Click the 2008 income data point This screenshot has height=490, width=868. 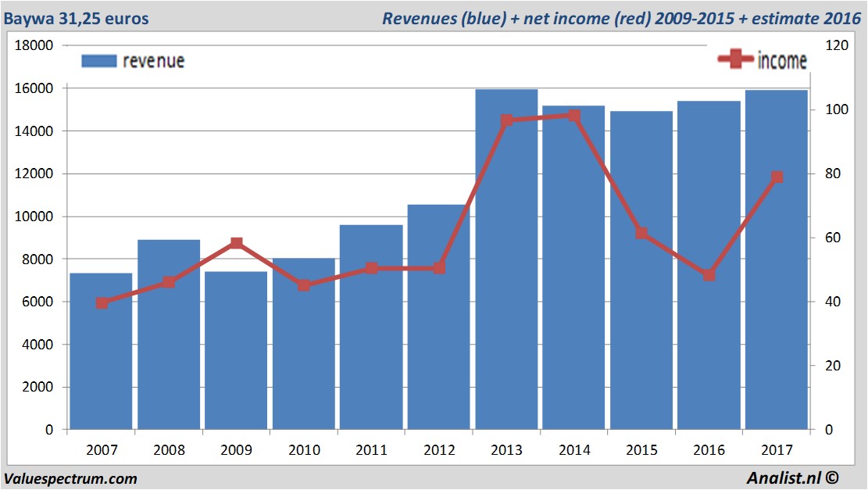pos(169,282)
